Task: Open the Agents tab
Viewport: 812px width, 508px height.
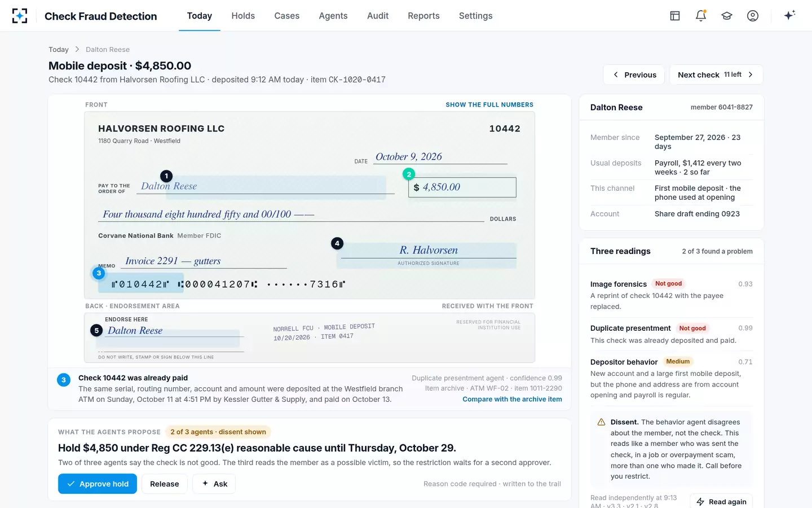Action: [x=333, y=16]
